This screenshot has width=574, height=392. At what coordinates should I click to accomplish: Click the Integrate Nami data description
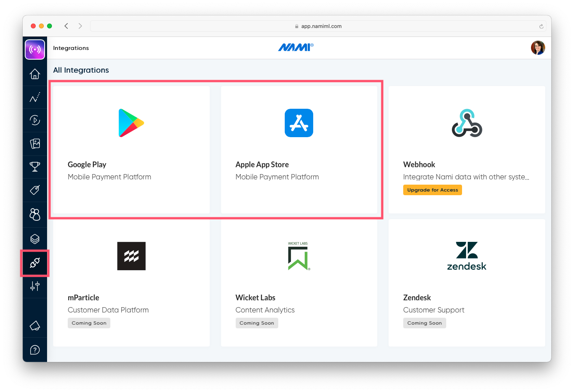point(466,177)
